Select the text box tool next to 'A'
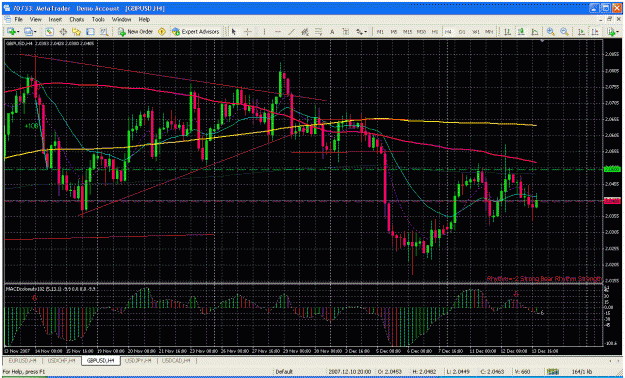Viewport: 625px width, 378px height. click(x=345, y=32)
